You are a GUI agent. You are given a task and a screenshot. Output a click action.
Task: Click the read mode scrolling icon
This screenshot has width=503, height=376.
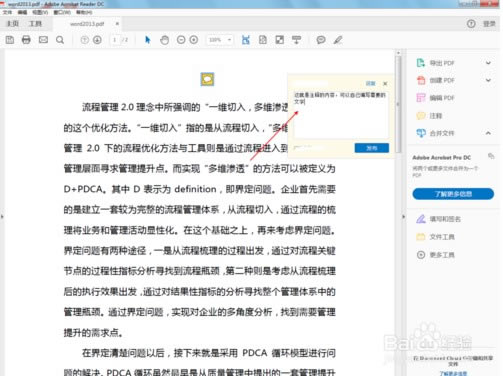pyautogui.click(x=296, y=40)
